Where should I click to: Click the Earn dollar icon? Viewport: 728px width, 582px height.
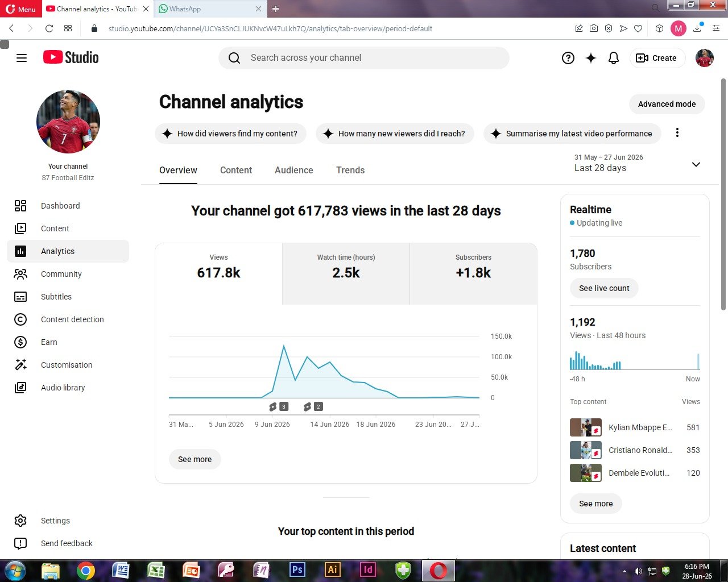20,342
